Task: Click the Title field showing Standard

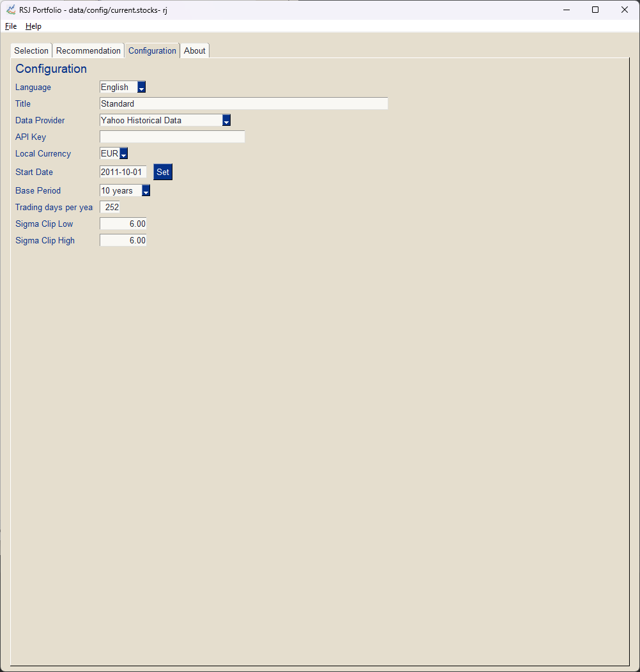Action: click(243, 103)
